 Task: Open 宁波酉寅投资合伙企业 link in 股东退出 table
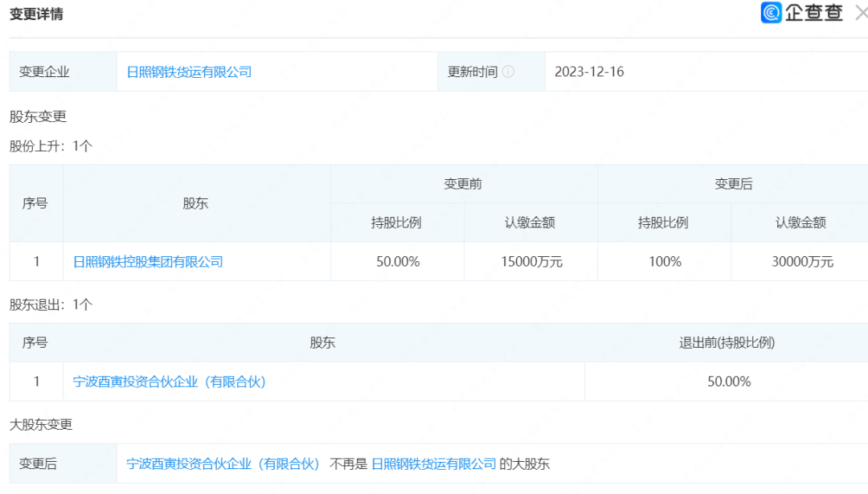coord(169,382)
